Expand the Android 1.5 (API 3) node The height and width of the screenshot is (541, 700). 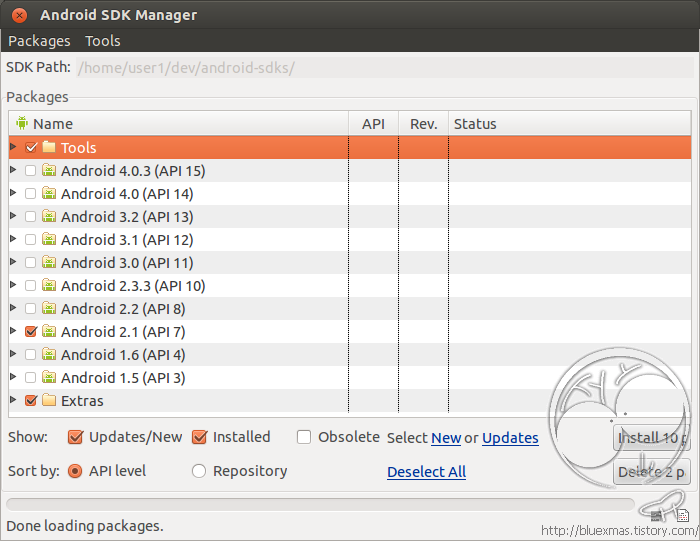tap(13, 377)
